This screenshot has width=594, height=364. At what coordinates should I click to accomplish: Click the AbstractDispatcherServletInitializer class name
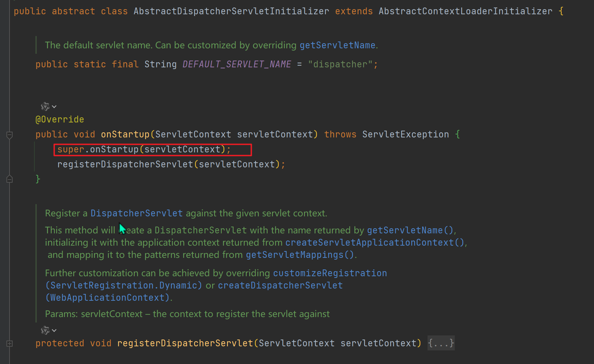231,11
